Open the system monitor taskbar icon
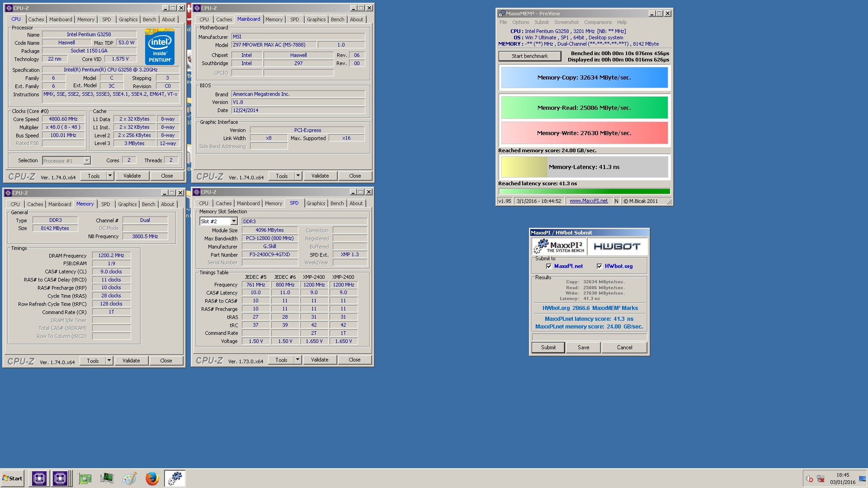 coord(107,478)
